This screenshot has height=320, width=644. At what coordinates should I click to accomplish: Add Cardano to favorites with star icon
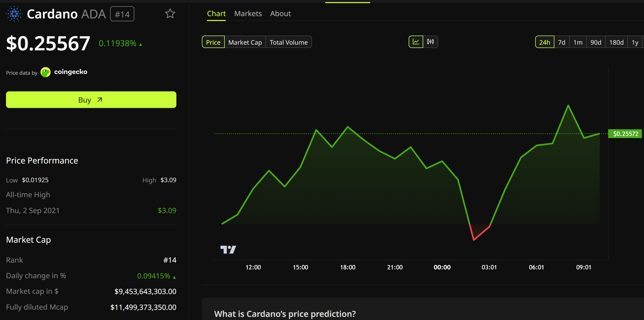tap(170, 13)
